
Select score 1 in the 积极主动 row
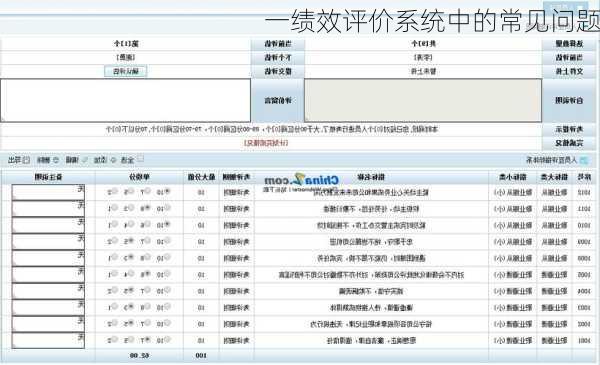tap(114, 208)
